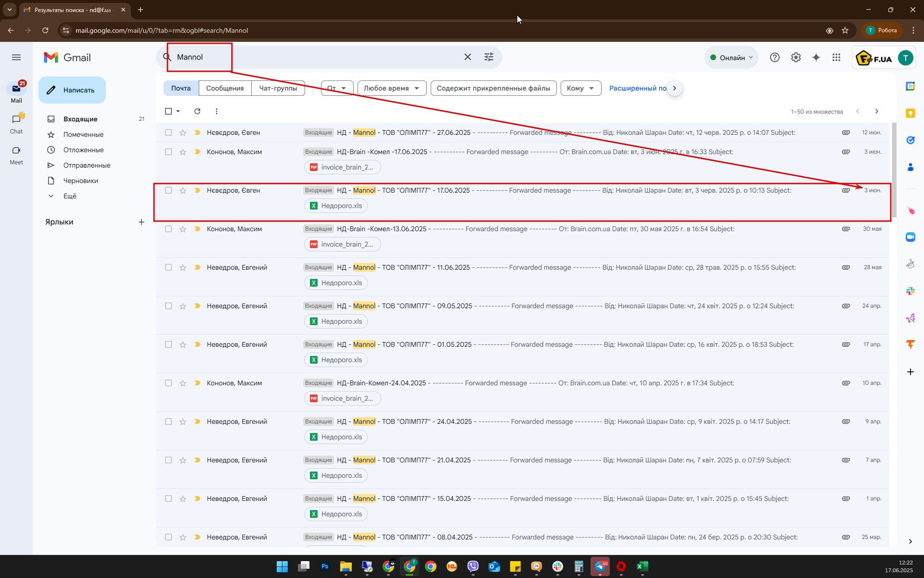Show search options slider icon
Viewport: 924px width, 578px height.
click(489, 57)
